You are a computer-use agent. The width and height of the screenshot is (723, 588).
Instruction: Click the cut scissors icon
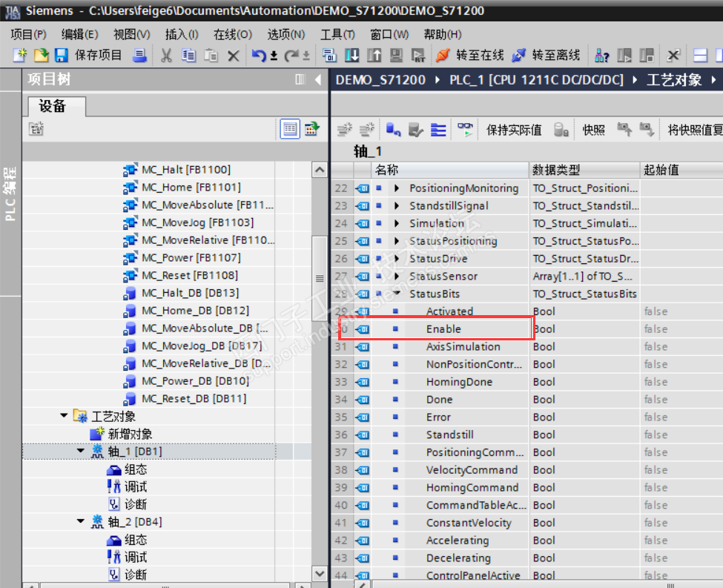166,56
